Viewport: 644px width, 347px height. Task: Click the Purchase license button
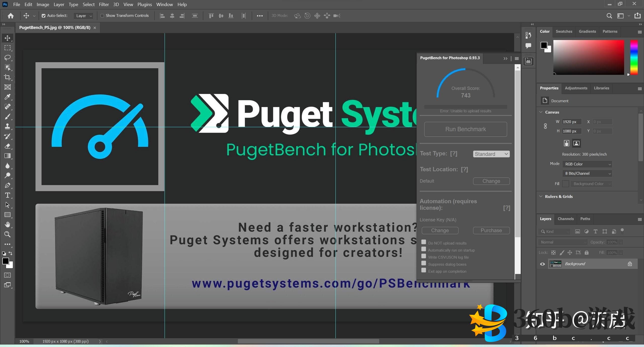point(491,230)
